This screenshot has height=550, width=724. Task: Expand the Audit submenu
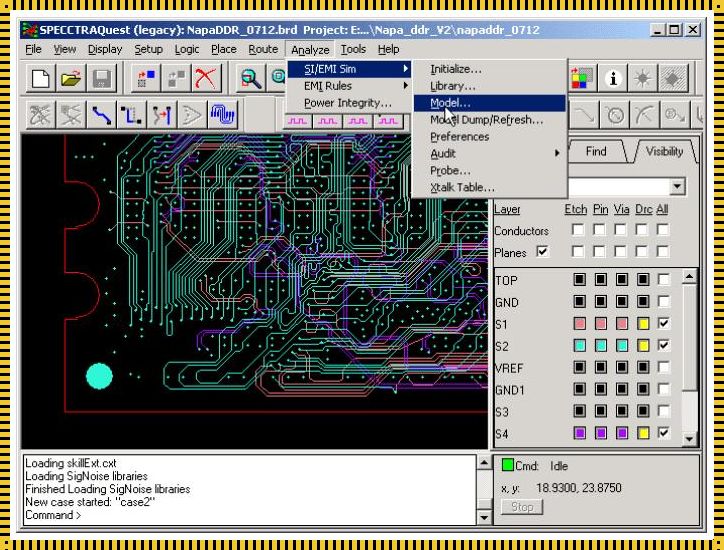490,153
